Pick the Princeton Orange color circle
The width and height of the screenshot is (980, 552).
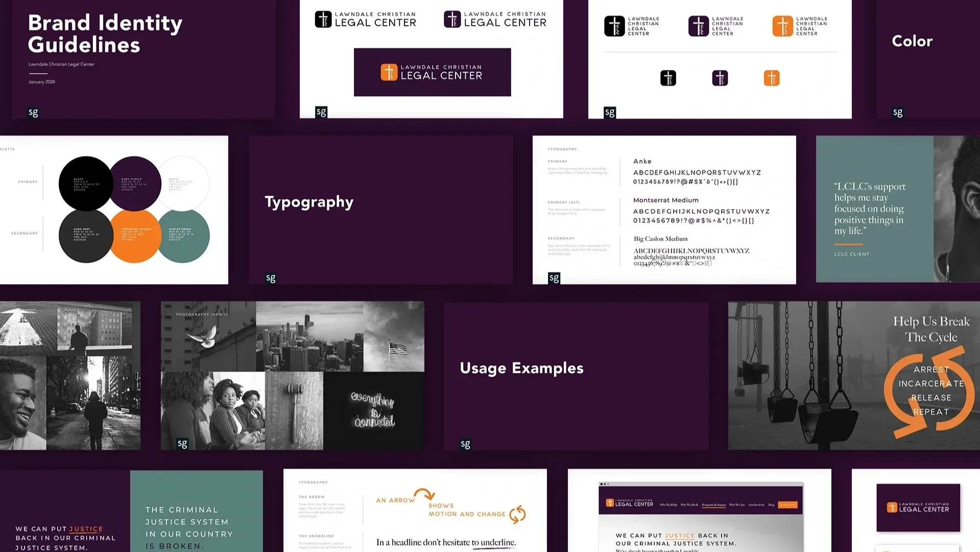(135, 236)
